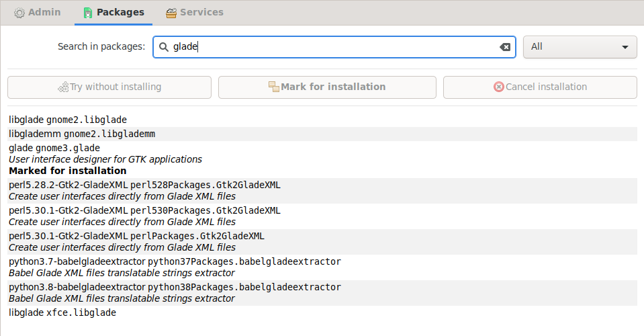Image resolution: width=644 pixels, height=336 pixels.
Task: Click the Marked for installation label
Action: [68, 171]
